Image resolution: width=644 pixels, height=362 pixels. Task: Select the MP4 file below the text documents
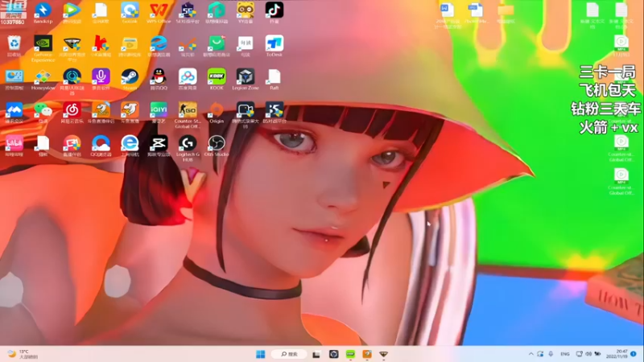(621, 46)
